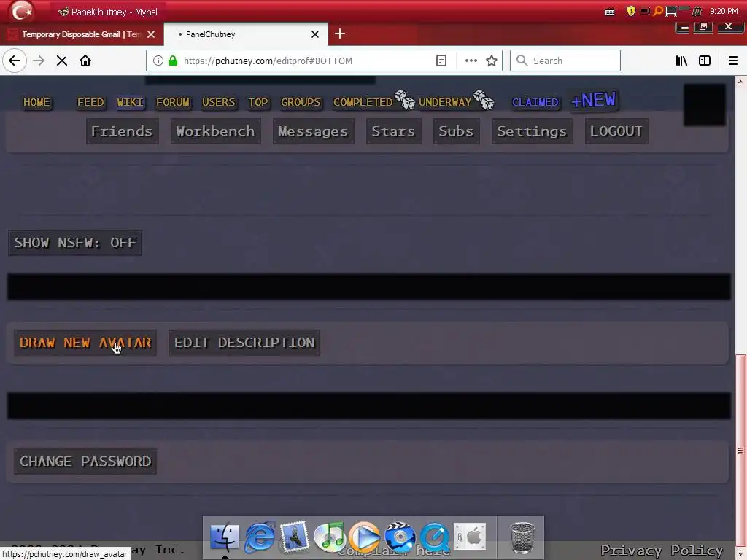The image size is (747, 560).
Task: Go back with the browser back arrow
Action: pos(15,61)
